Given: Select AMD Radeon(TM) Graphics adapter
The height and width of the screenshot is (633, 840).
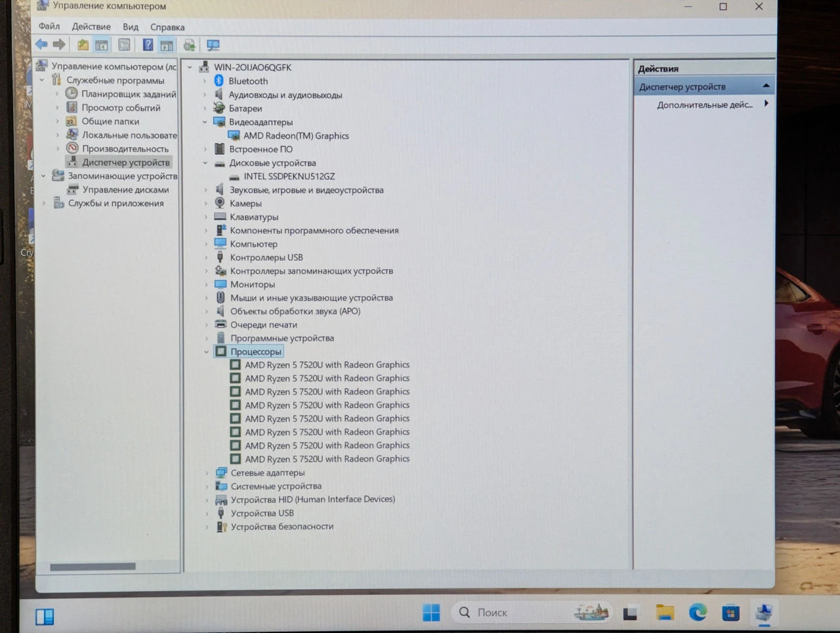Looking at the screenshot, I should pyautogui.click(x=296, y=136).
